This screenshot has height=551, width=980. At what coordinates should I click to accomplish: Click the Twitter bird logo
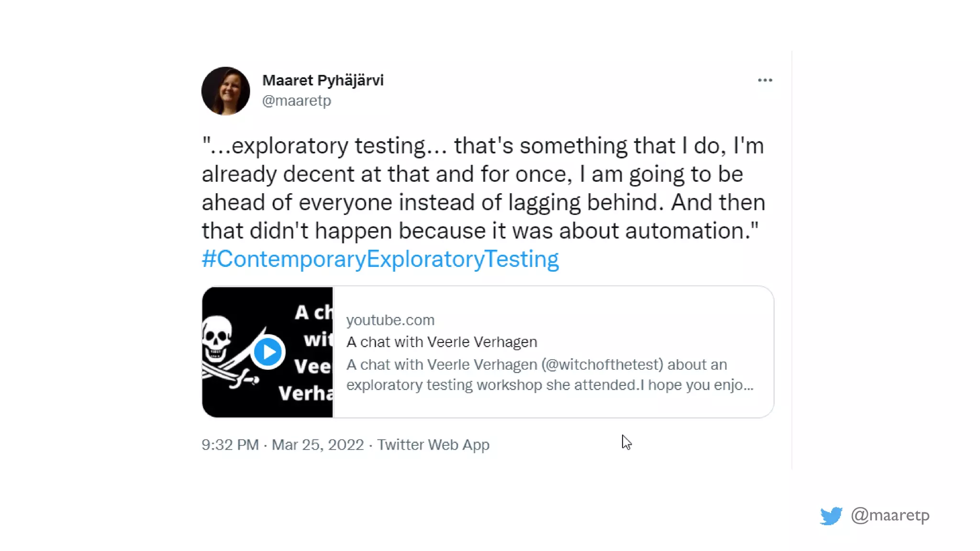[x=831, y=516]
